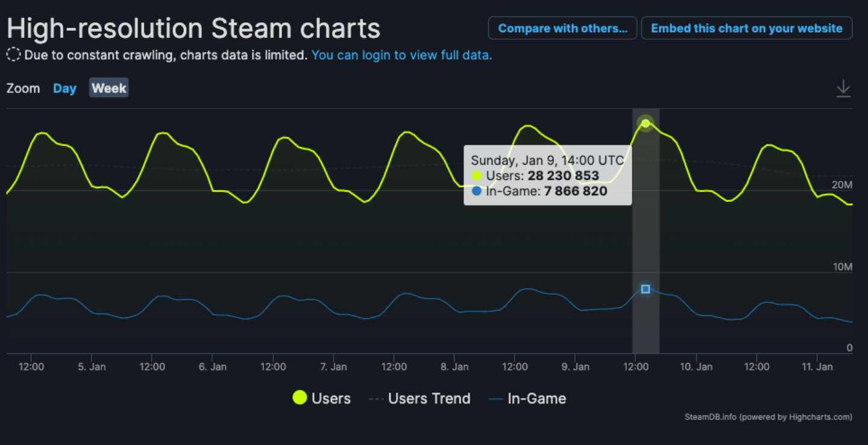This screenshot has width=868, height=445.
Task: Click the highlighted yellow peak marker on the chart
Action: tap(646, 123)
